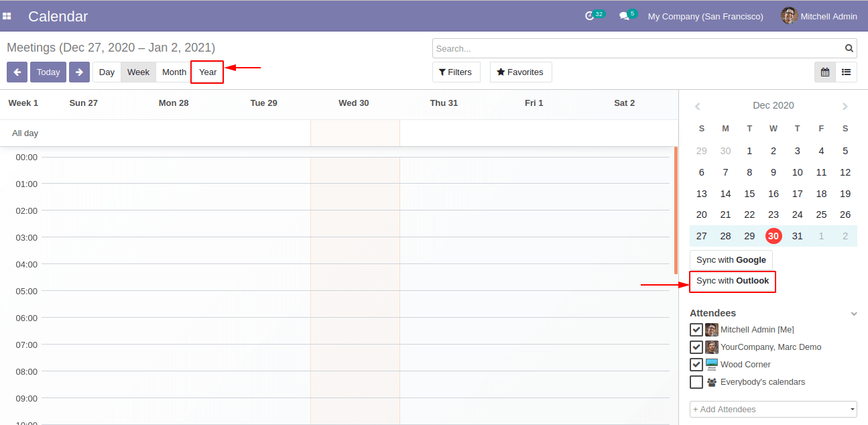
Task: Open the Favorites dropdown
Action: pyautogui.click(x=521, y=72)
